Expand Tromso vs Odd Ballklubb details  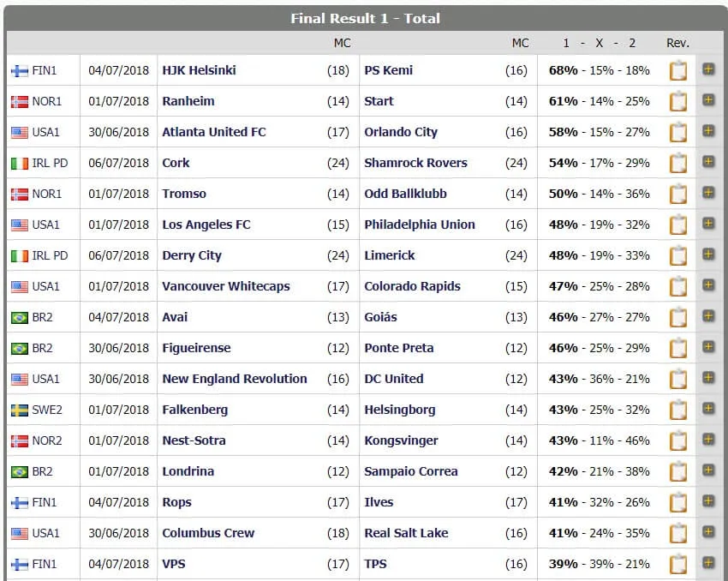click(x=708, y=193)
